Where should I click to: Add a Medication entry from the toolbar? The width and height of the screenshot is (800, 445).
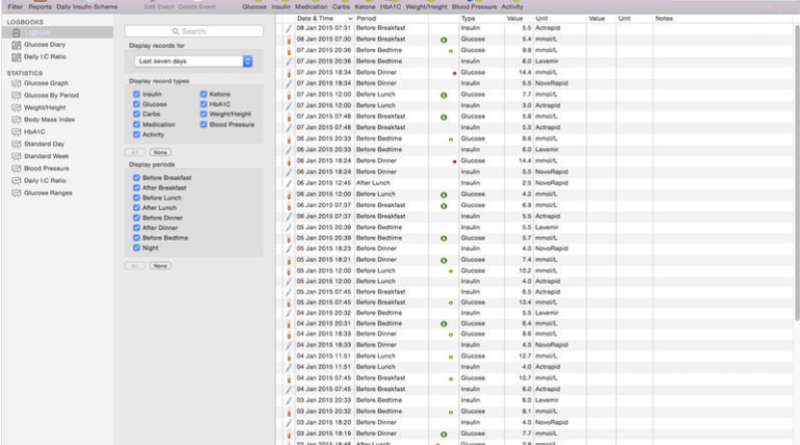(311, 6)
